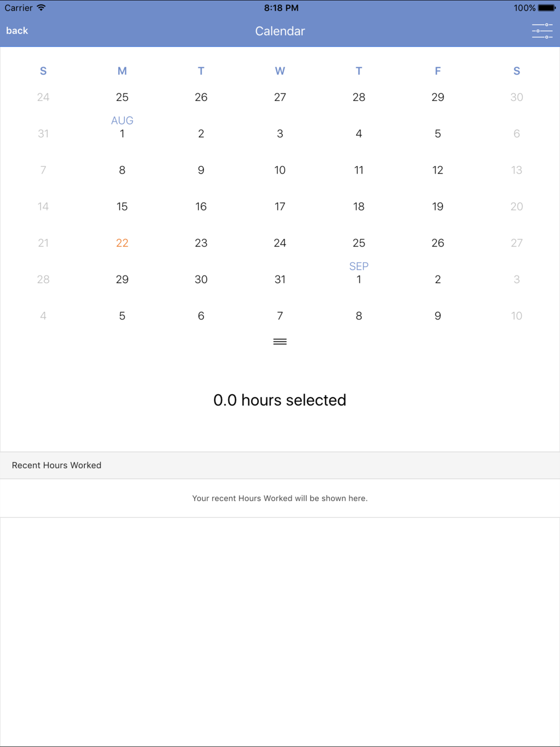Select Tuesday August 16
The image size is (560, 747).
(x=201, y=207)
